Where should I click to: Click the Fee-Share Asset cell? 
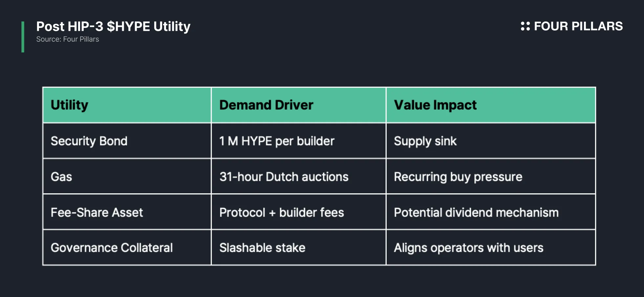(x=127, y=212)
